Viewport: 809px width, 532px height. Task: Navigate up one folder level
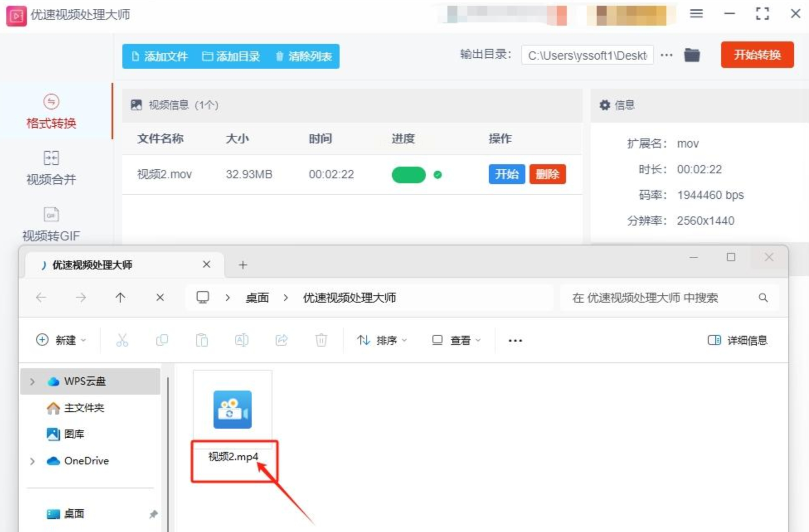(x=120, y=297)
